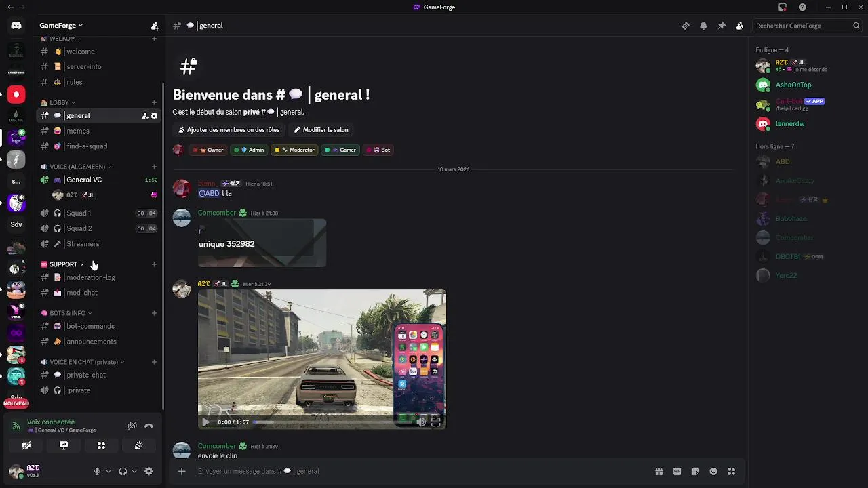Screen dimensions: 868x488
Task: Deafen with the headphones icon
Action: (x=123, y=471)
